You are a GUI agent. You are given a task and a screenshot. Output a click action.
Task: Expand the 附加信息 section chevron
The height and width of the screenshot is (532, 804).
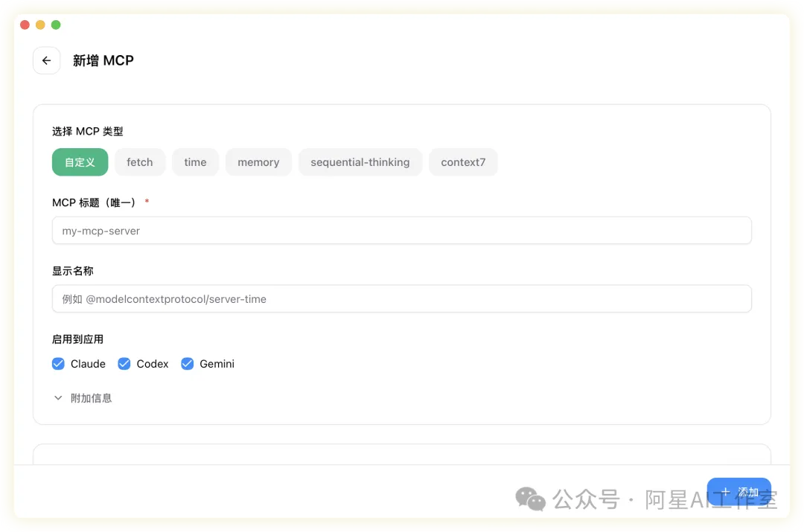(x=58, y=398)
